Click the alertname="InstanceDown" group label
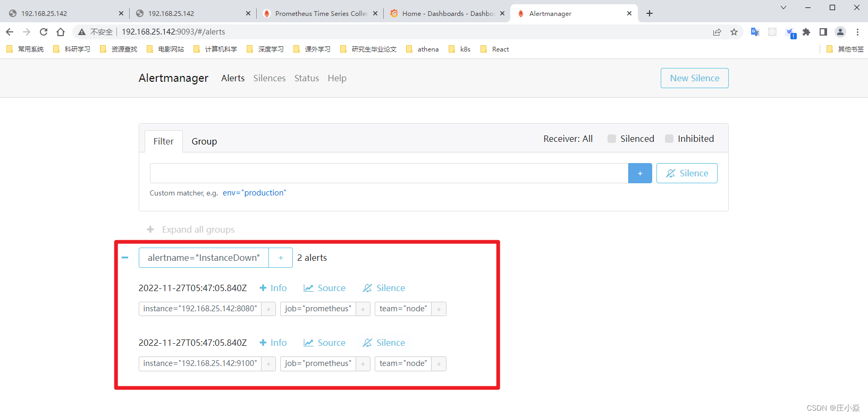The height and width of the screenshot is (417, 868). click(204, 258)
